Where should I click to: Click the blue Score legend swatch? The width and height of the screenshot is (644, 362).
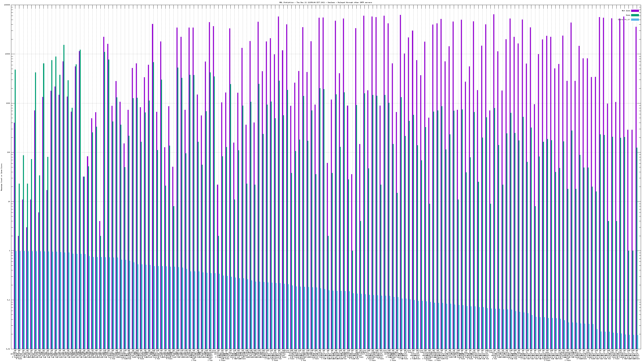point(635,20)
